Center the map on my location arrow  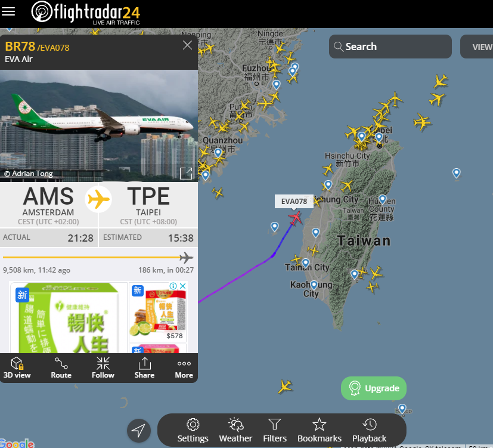tap(139, 430)
